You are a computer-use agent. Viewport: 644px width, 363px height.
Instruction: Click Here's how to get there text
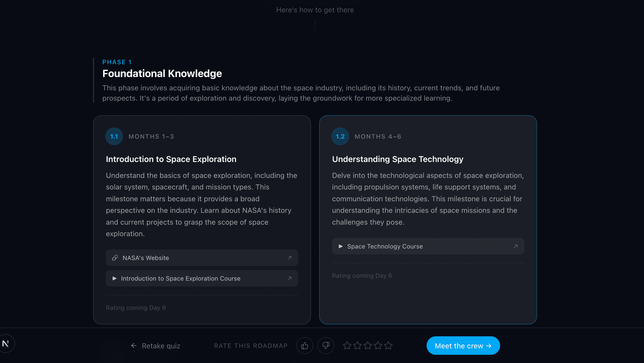pyautogui.click(x=315, y=10)
